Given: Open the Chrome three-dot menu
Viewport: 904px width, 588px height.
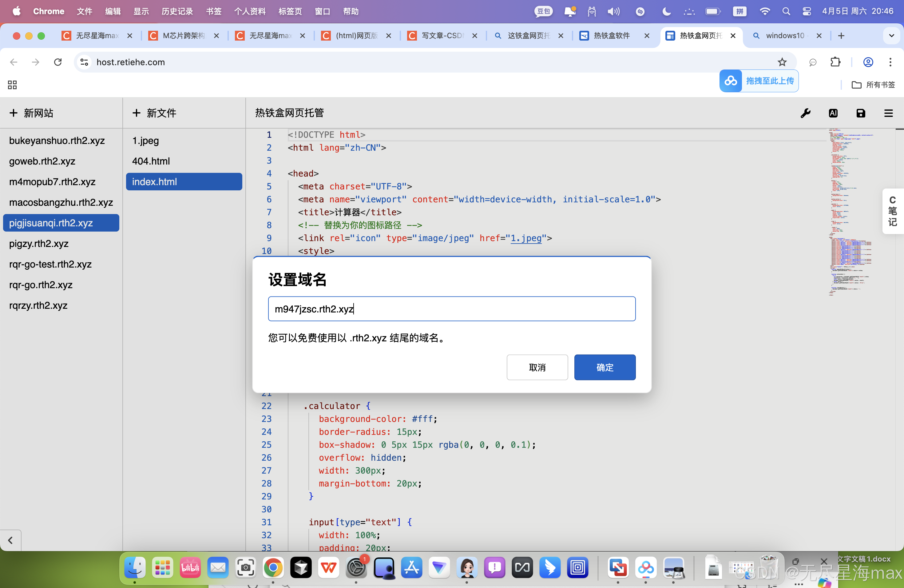Looking at the screenshot, I should click(890, 62).
